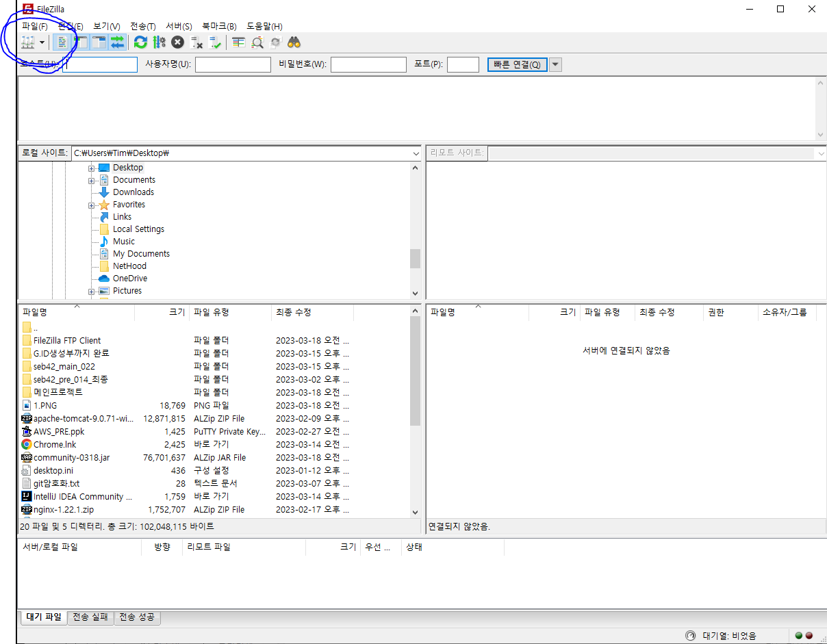Toggle the local directory tree display
Viewport: 827px width, 644px height.
click(x=81, y=42)
